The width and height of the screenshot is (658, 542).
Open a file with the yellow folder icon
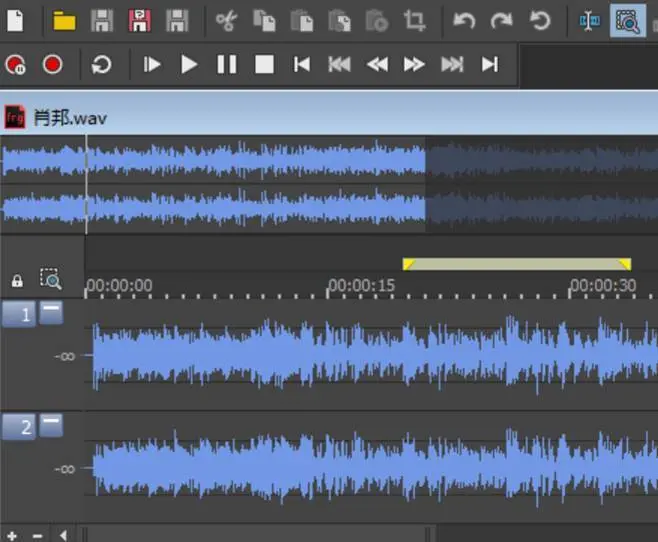click(x=64, y=21)
